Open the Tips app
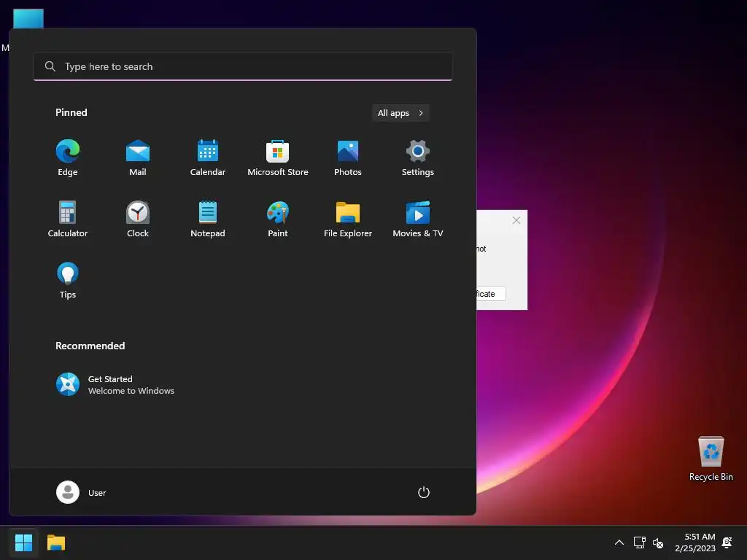This screenshot has width=747, height=560. 68,281
